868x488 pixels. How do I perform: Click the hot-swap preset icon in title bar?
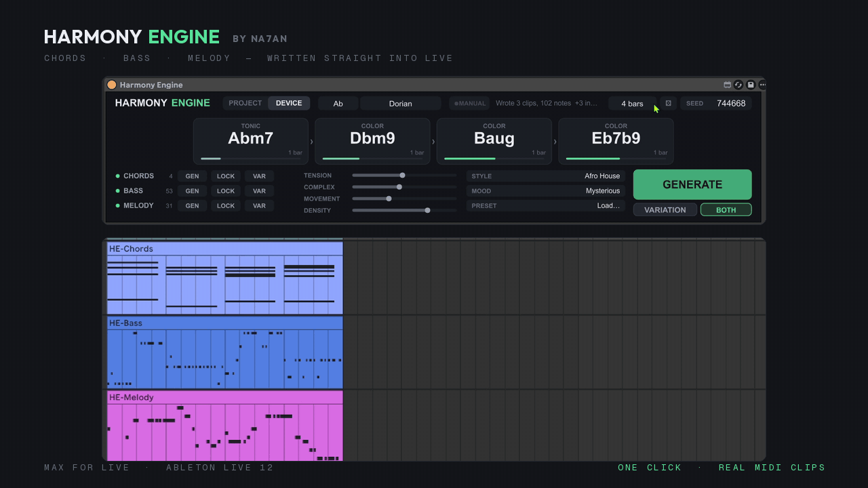point(738,85)
